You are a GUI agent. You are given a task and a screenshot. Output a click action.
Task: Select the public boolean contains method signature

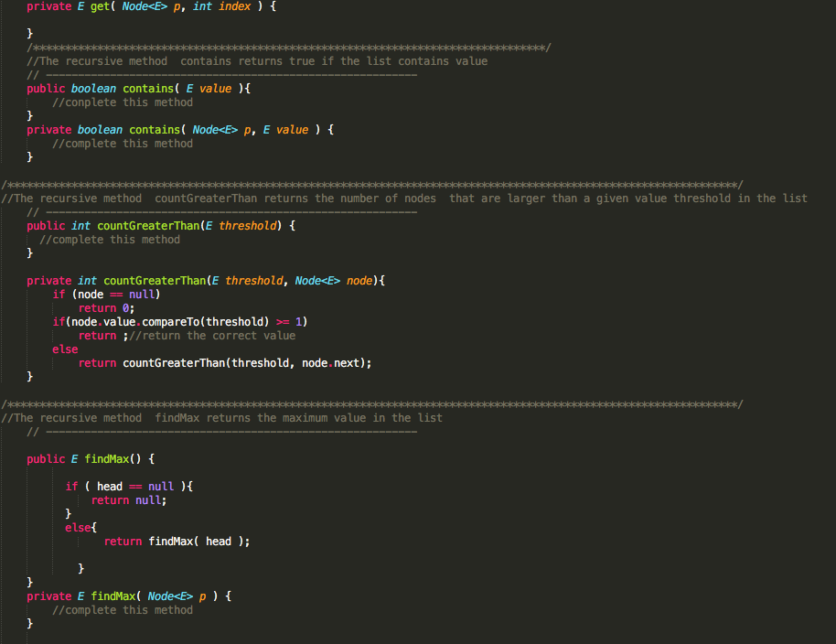[137, 88]
